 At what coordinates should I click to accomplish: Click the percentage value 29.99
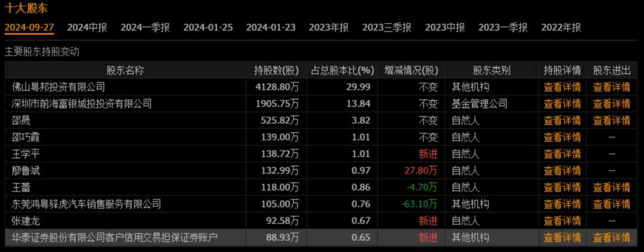[359, 87]
